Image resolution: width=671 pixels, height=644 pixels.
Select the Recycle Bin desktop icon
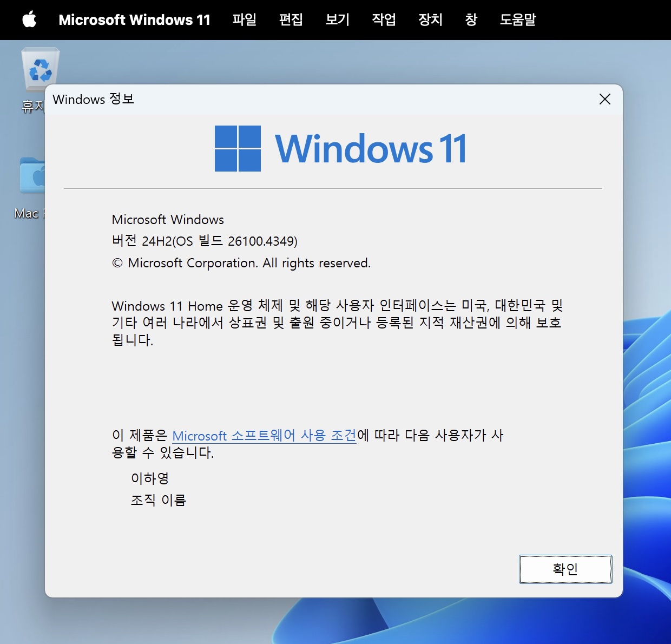[x=40, y=69]
